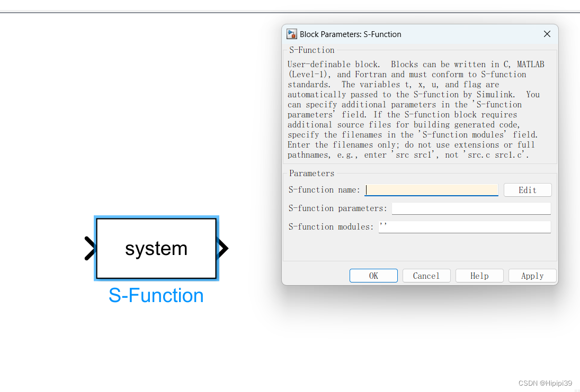The height and width of the screenshot is (392, 580).
Task: Click the Simulink icon in the dialog title bar
Action: tap(291, 34)
